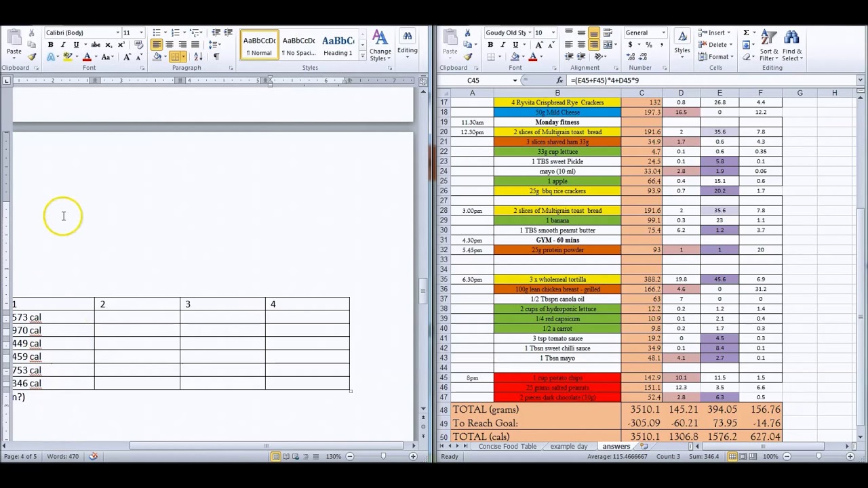Toggle Underline in Word's Font group
The image size is (868, 488).
click(x=76, y=45)
